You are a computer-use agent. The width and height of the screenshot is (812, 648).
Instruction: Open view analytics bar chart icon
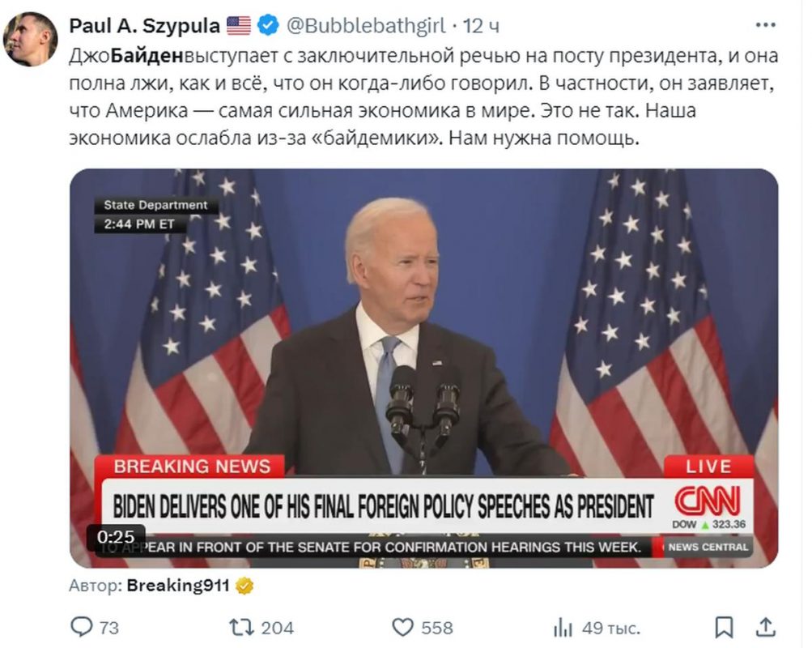(x=563, y=628)
